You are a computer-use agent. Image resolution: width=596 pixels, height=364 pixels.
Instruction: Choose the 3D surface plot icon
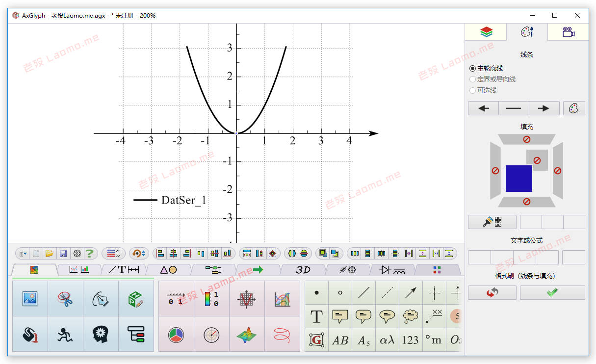(246, 334)
